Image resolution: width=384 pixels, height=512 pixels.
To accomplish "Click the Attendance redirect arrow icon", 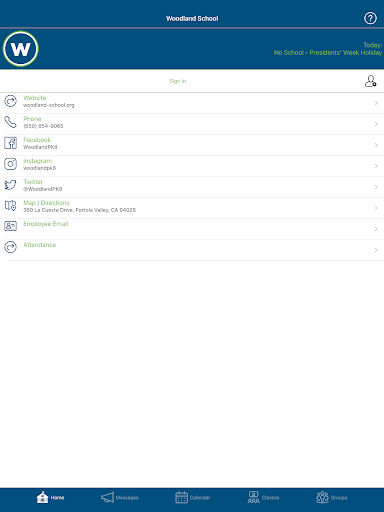I will (x=10, y=247).
